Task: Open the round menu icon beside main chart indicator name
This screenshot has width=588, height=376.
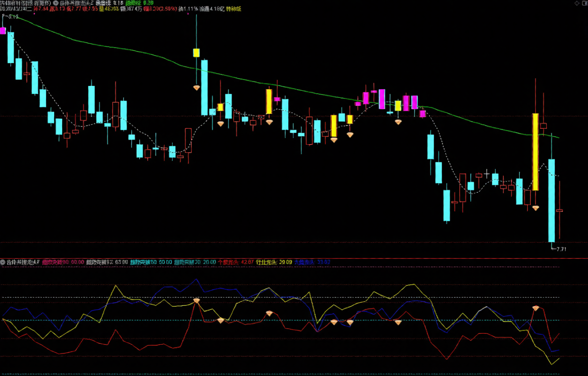Action: (x=55, y=2)
